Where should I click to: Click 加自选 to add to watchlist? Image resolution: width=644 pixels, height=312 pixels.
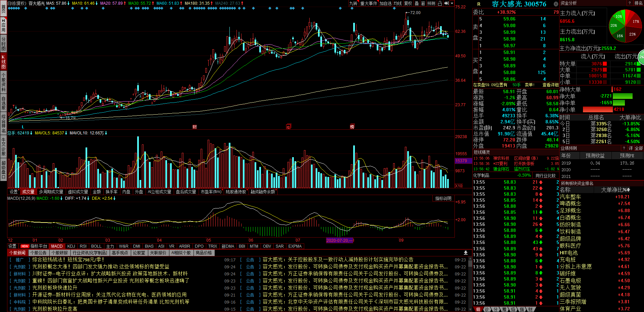click(385, 3)
